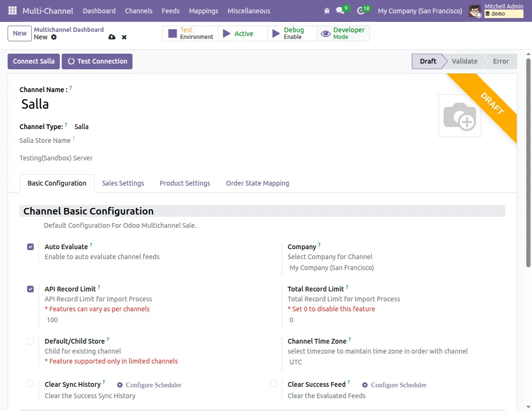Open the apps grid menu icon
Screen dimensions: 532x411
tap(12, 10)
